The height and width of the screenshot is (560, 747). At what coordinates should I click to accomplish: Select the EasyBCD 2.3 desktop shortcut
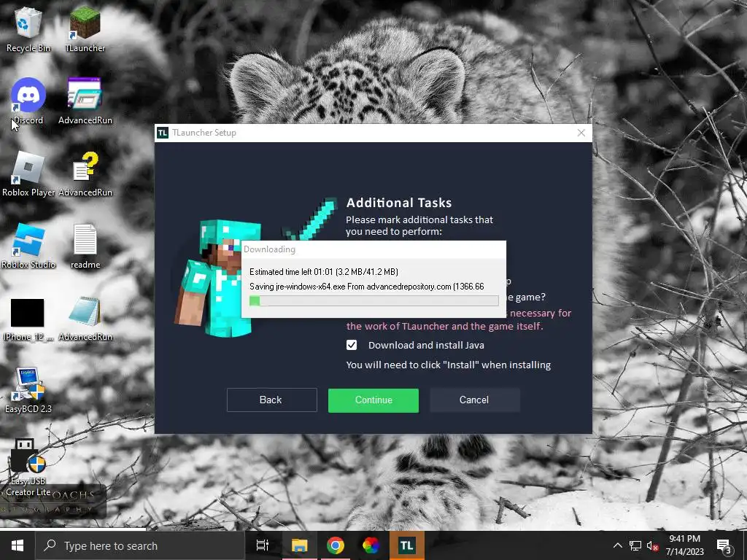pyautogui.click(x=28, y=391)
